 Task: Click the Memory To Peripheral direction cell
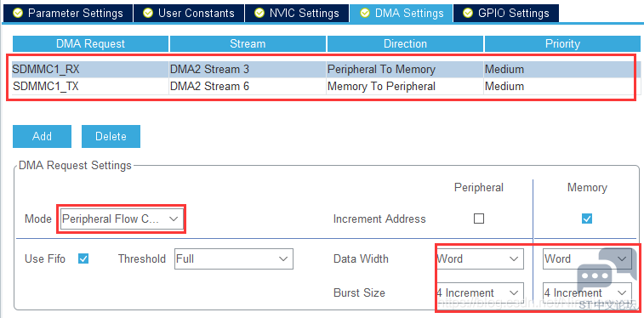tap(405, 87)
